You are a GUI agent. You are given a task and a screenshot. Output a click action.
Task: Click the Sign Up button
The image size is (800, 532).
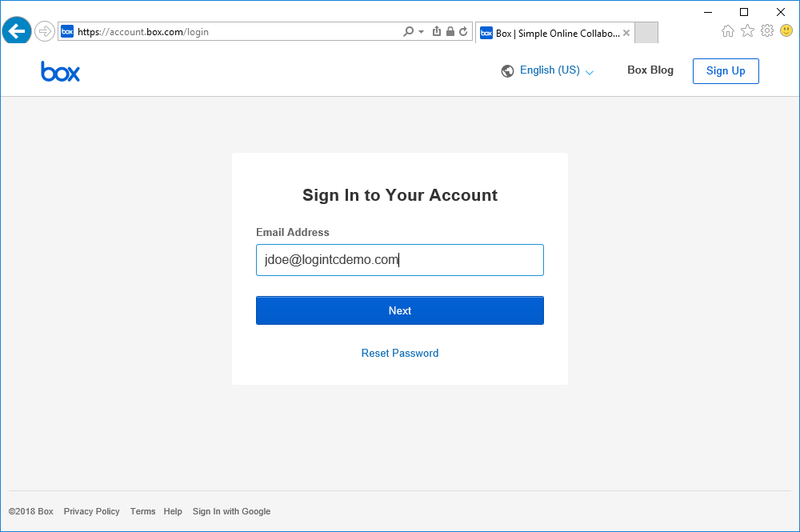pyautogui.click(x=725, y=70)
